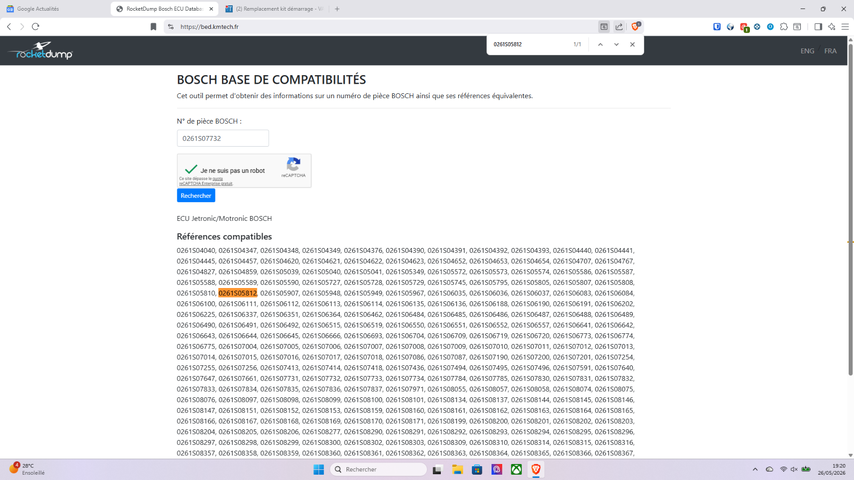Toggle the 'Je ne suis pas un robot' checkbox

click(191, 169)
